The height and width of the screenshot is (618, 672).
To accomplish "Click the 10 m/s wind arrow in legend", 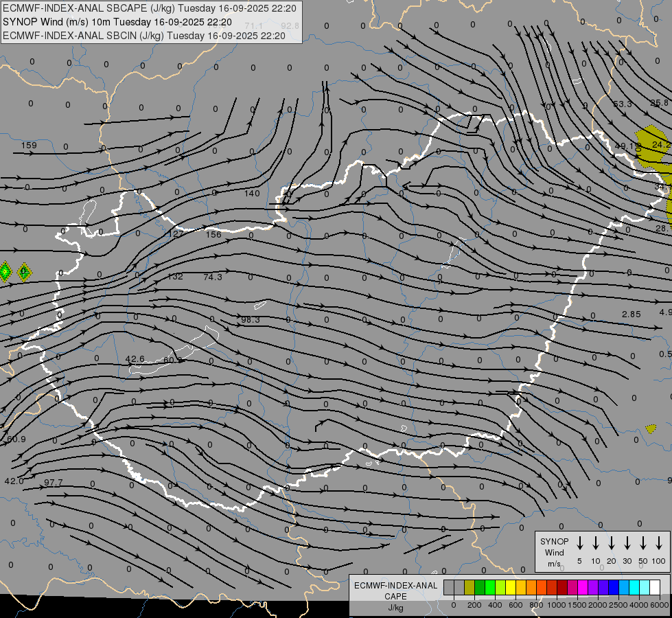I will pyautogui.click(x=595, y=543).
